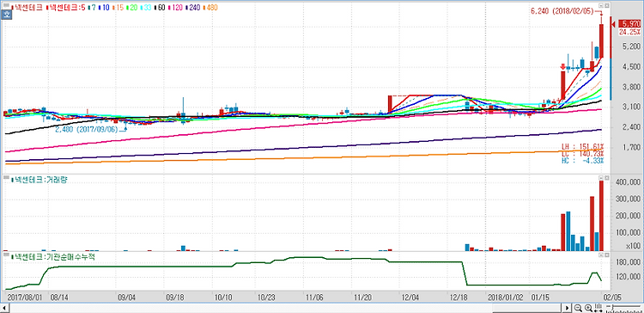Select the 120-day moving average legend
This screenshot has height=313, width=644.
click(x=176, y=8)
